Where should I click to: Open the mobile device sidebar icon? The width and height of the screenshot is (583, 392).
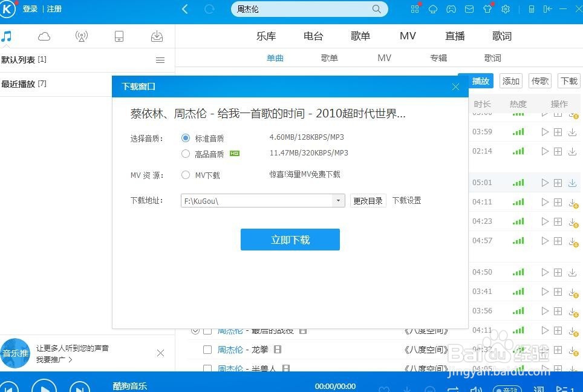(x=119, y=36)
